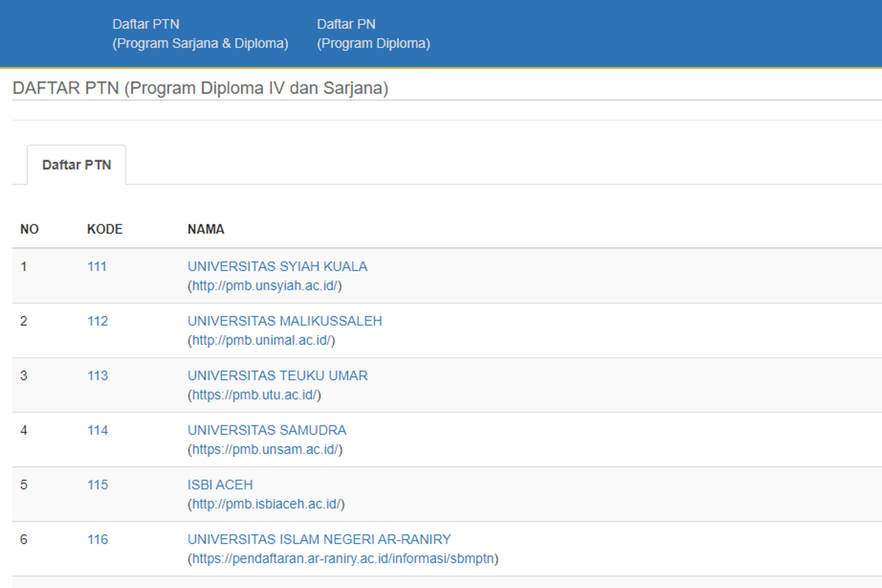Select code 114 for Universitas Samudra
Image resolution: width=882 pixels, height=588 pixels.
pyautogui.click(x=96, y=430)
